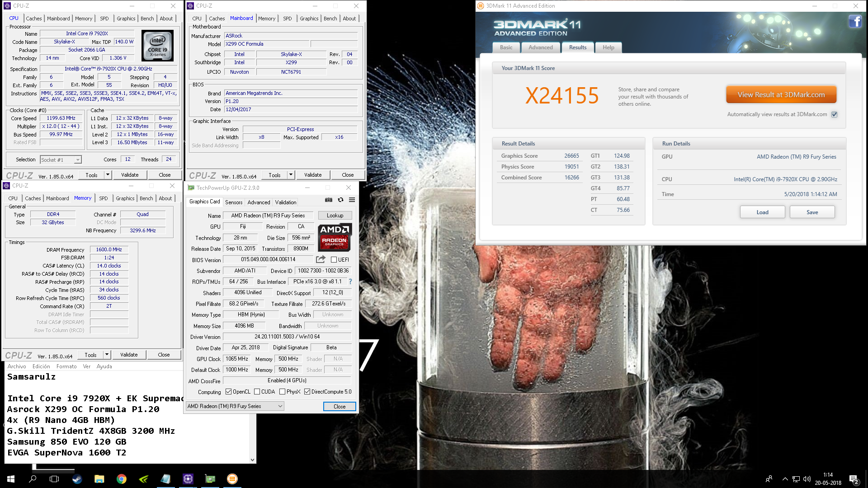The width and height of the screenshot is (868, 488).
Task: Click the 3DMark 11 title bar icon
Action: point(481,6)
